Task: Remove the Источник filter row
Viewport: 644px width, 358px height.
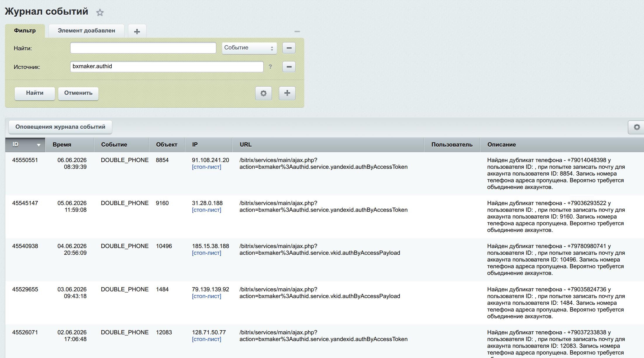Action: point(289,67)
